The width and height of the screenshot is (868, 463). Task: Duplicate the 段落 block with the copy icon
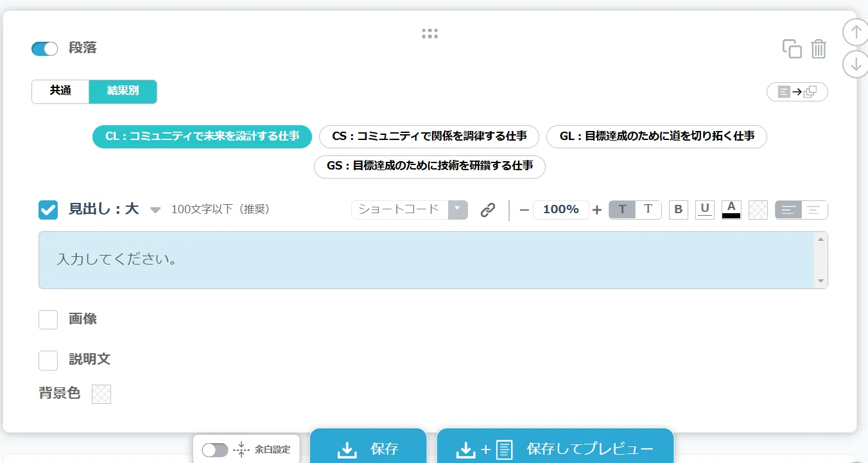pos(792,49)
